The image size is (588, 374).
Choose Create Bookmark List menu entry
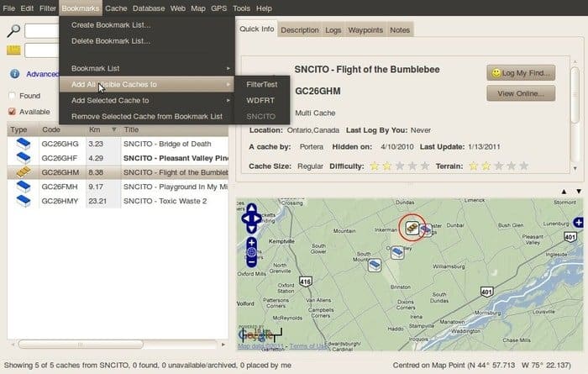coord(111,25)
